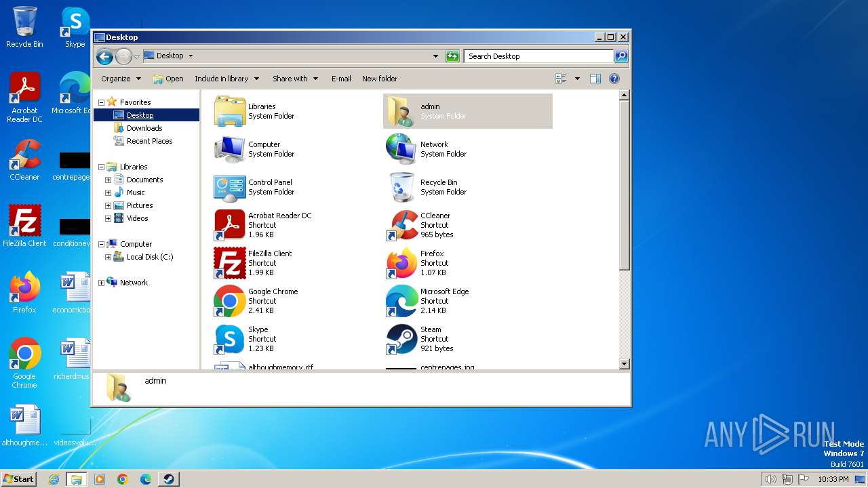The height and width of the screenshot is (488, 868).
Task: Click the Steam icon in the taskbar
Action: pyautogui.click(x=168, y=479)
